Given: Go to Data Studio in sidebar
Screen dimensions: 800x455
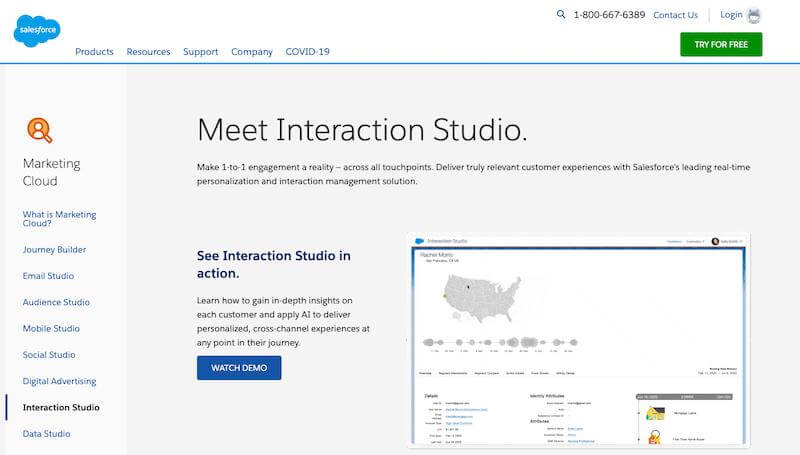Looking at the screenshot, I should 46,434.
